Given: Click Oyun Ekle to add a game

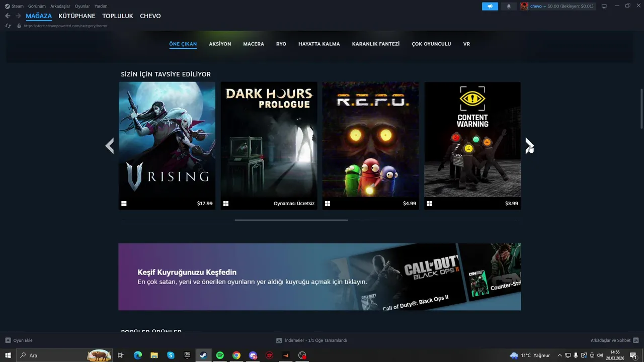Looking at the screenshot, I should click(19, 340).
